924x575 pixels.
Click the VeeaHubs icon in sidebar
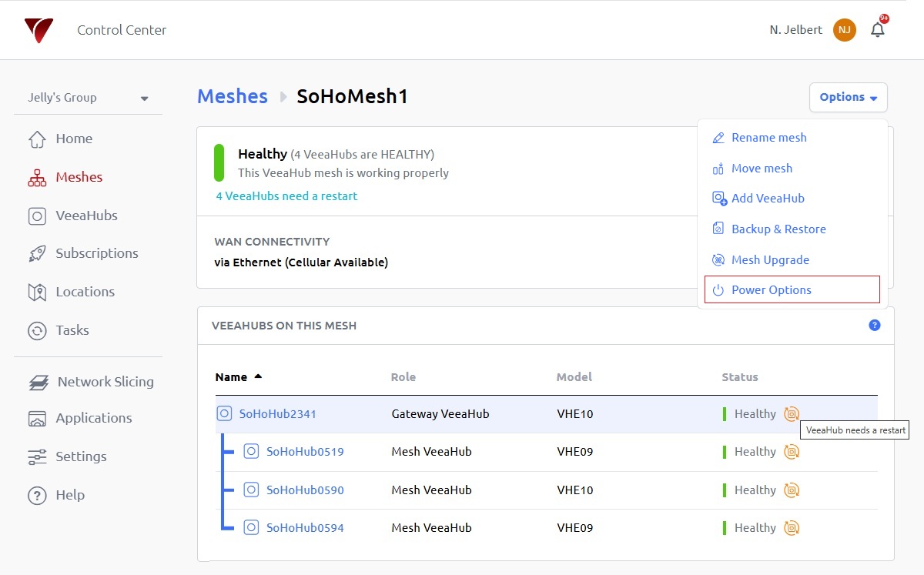37,216
